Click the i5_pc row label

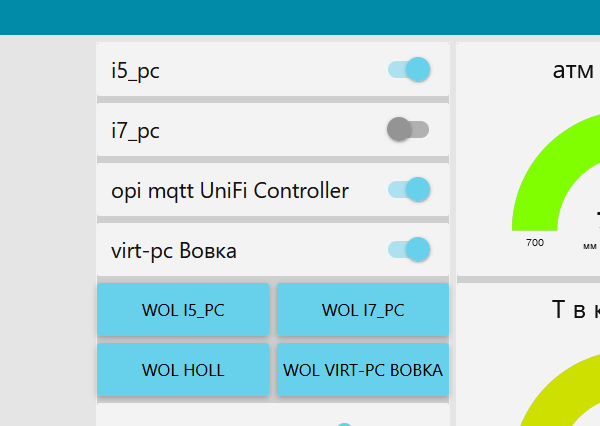tap(136, 71)
